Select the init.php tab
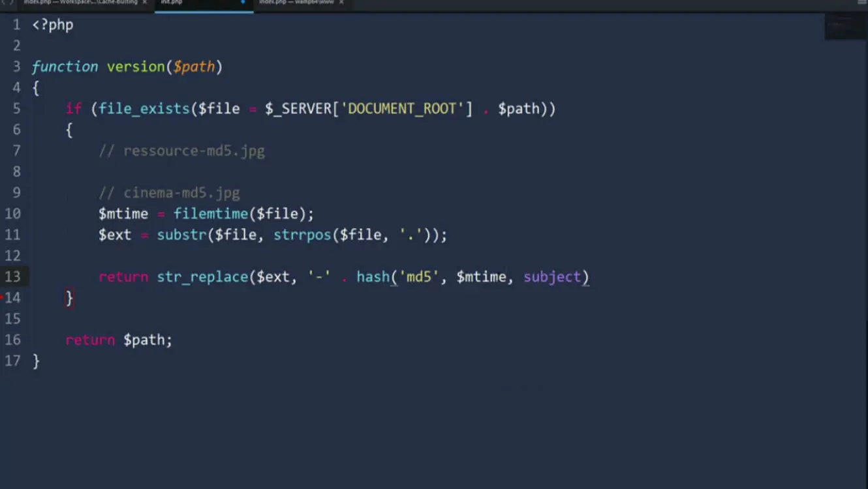The width and height of the screenshot is (868, 489). [172, 3]
